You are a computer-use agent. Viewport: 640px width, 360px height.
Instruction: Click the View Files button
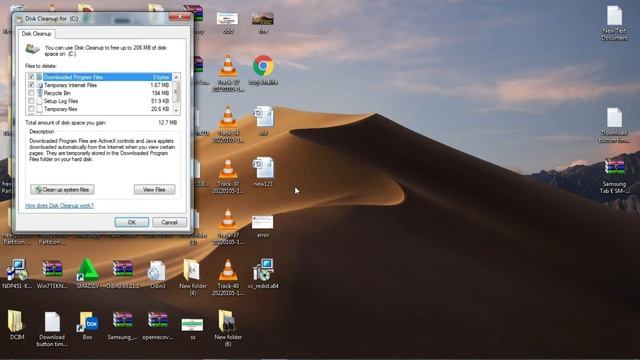(154, 189)
